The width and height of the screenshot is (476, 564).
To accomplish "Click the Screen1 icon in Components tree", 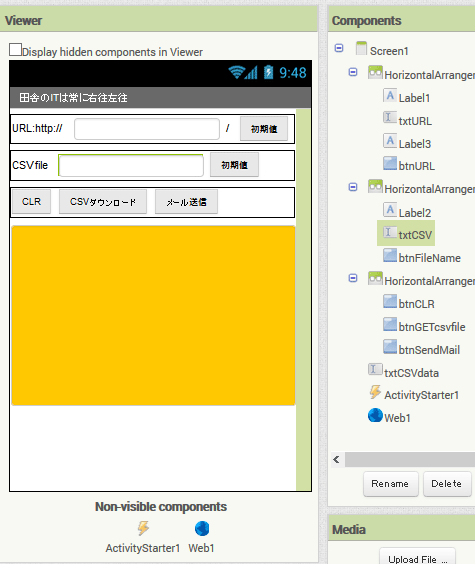I will pyautogui.click(x=361, y=48).
